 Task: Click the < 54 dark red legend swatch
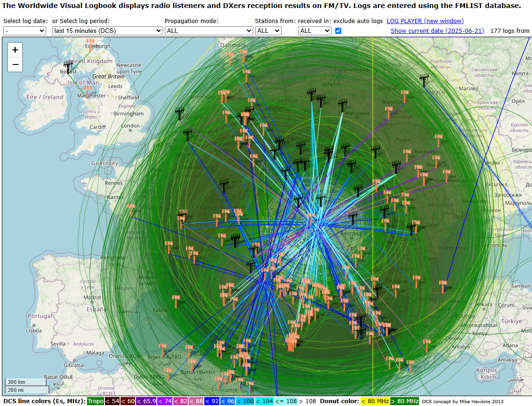tap(112, 401)
